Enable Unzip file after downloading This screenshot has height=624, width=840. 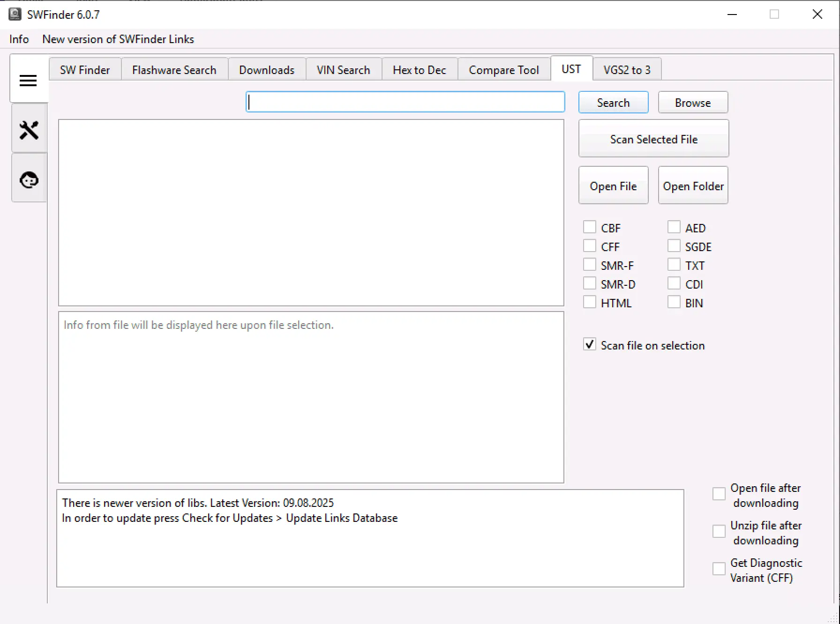pyautogui.click(x=719, y=532)
